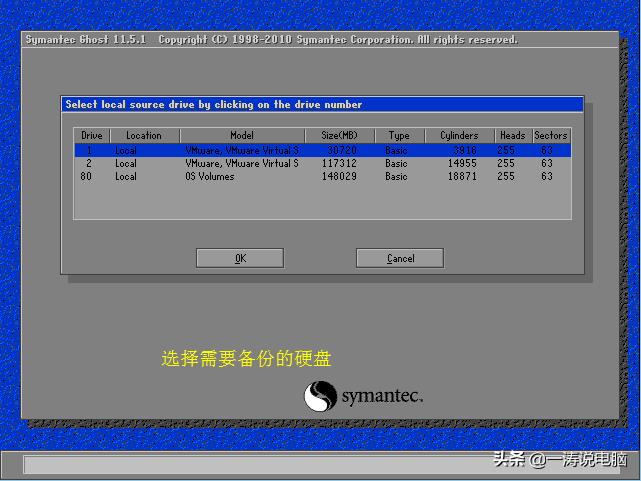The width and height of the screenshot is (641, 481).
Task: Click size value 148029 for drive 80
Action: point(339,176)
